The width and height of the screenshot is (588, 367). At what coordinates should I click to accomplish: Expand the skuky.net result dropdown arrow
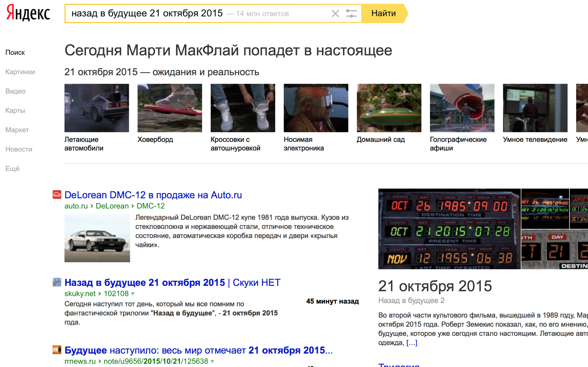[133, 294]
